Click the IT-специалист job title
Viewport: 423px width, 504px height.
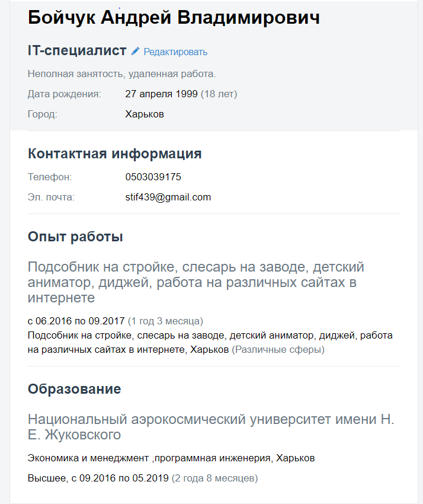[77, 50]
